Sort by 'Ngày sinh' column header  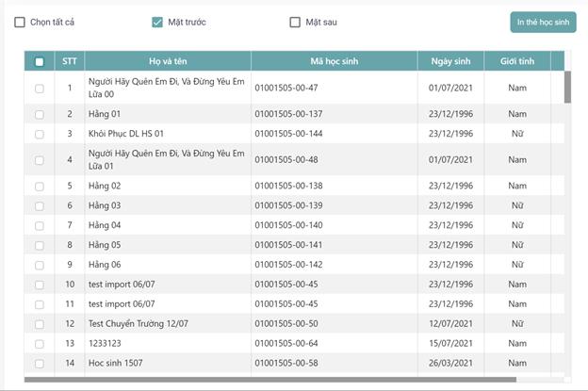[450, 62]
